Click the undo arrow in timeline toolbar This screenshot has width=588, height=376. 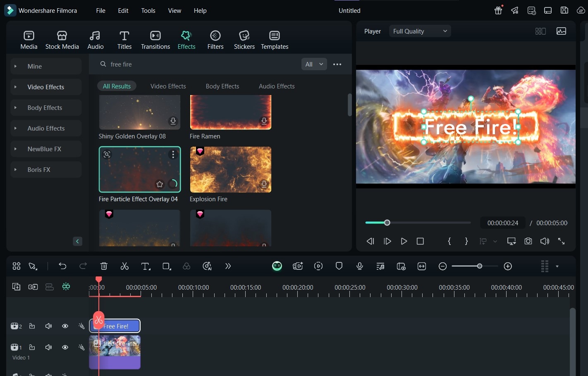click(62, 266)
